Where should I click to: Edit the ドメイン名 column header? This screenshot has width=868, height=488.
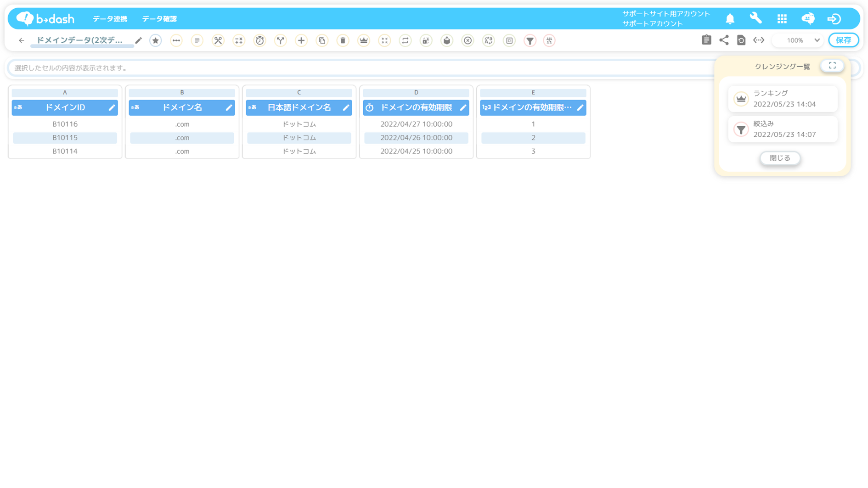(x=229, y=107)
